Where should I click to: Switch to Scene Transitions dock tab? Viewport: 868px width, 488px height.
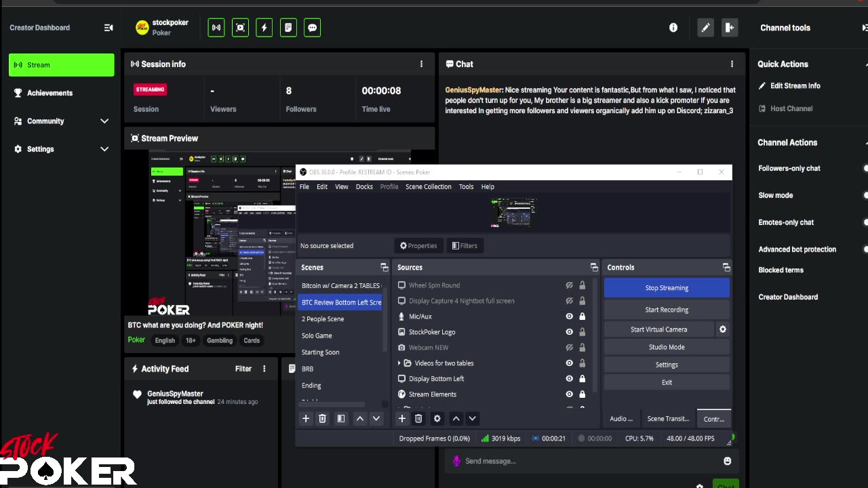[668, 419]
